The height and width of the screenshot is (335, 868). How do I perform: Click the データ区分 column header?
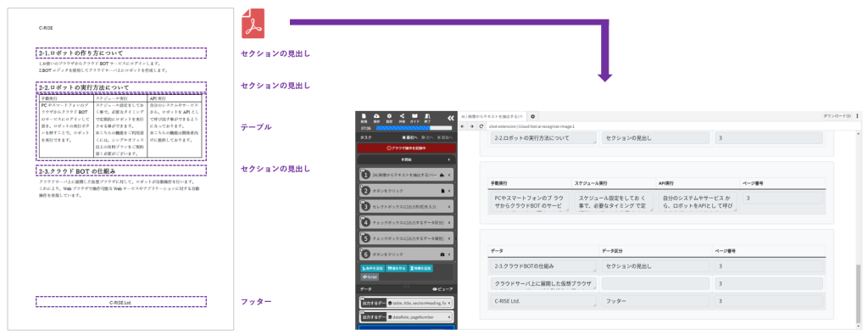[x=611, y=251]
